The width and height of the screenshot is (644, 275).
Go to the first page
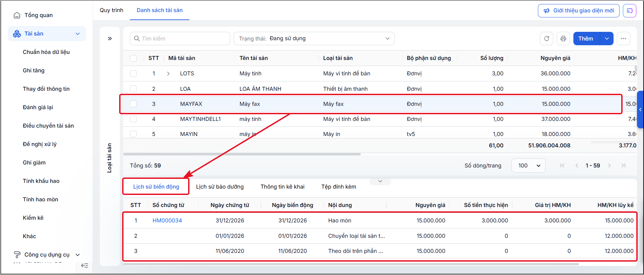pyautogui.click(x=562, y=165)
